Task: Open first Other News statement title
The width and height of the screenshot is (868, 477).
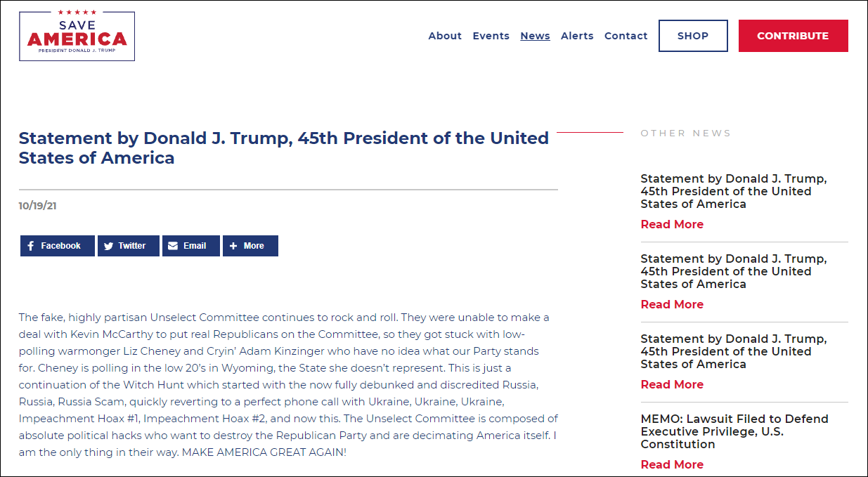Action: tap(733, 191)
